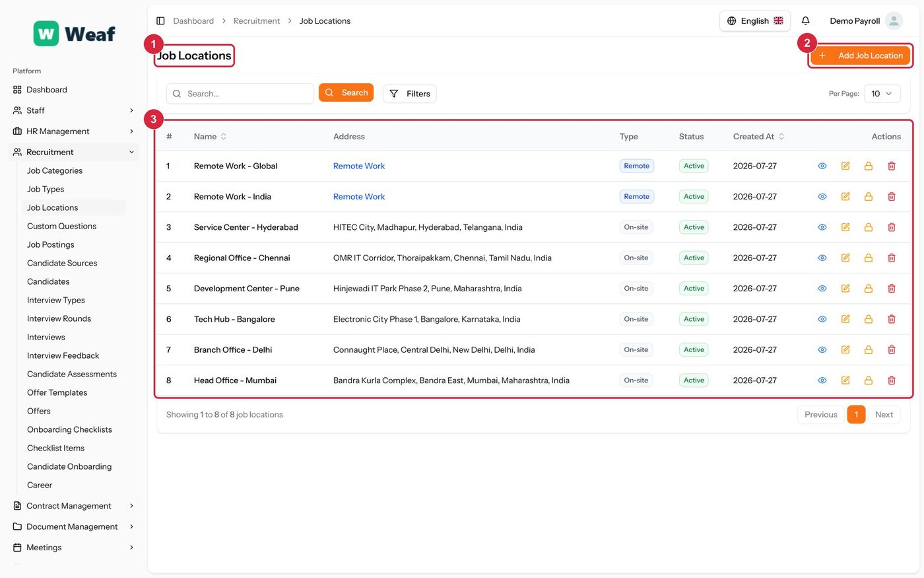Open the Per Page dropdown
Image resolution: width=924 pixels, height=578 pixels.
click(x=882, y=94)
